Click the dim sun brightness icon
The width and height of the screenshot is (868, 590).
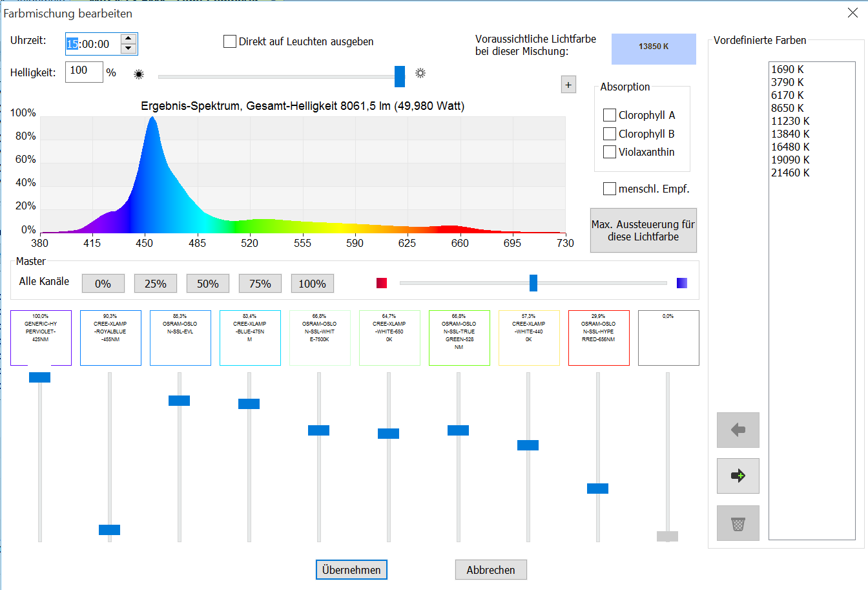(139, 74)
